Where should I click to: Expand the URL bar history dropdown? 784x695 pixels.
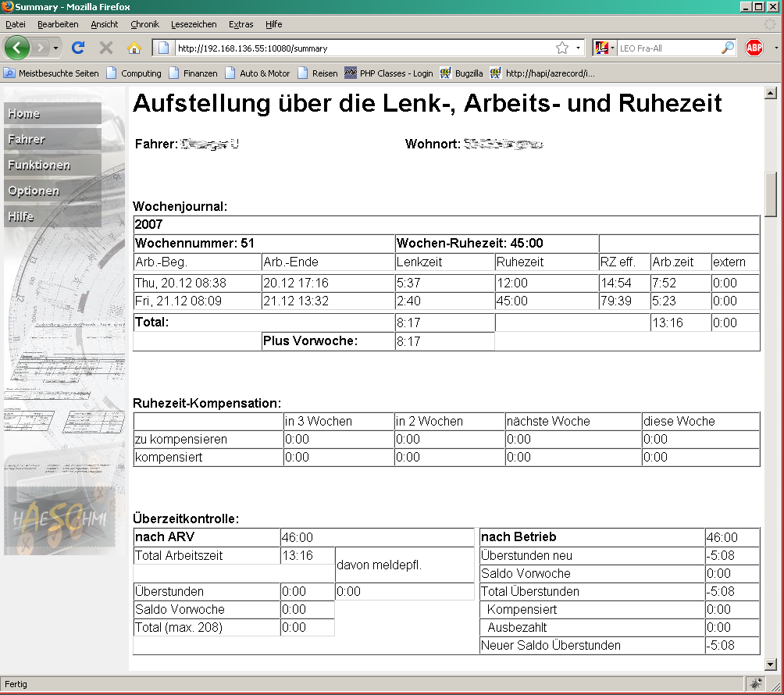tap(579, 48)
